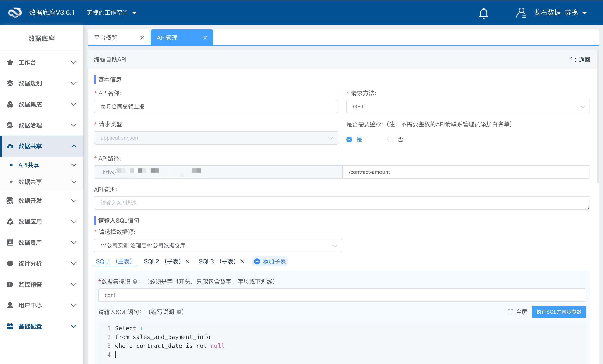Click the user avatar icon
The height and width of the screenshot is (364, 603).
click(521, 13)
